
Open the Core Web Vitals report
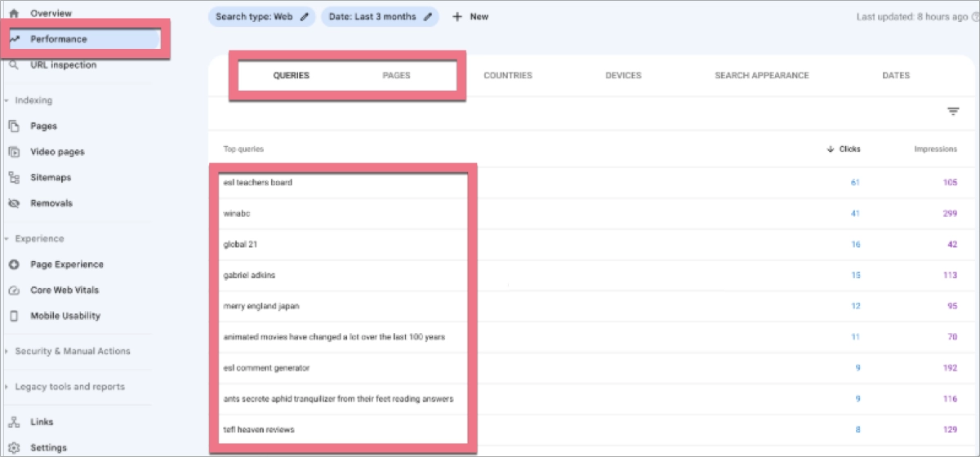click(65, 290)
